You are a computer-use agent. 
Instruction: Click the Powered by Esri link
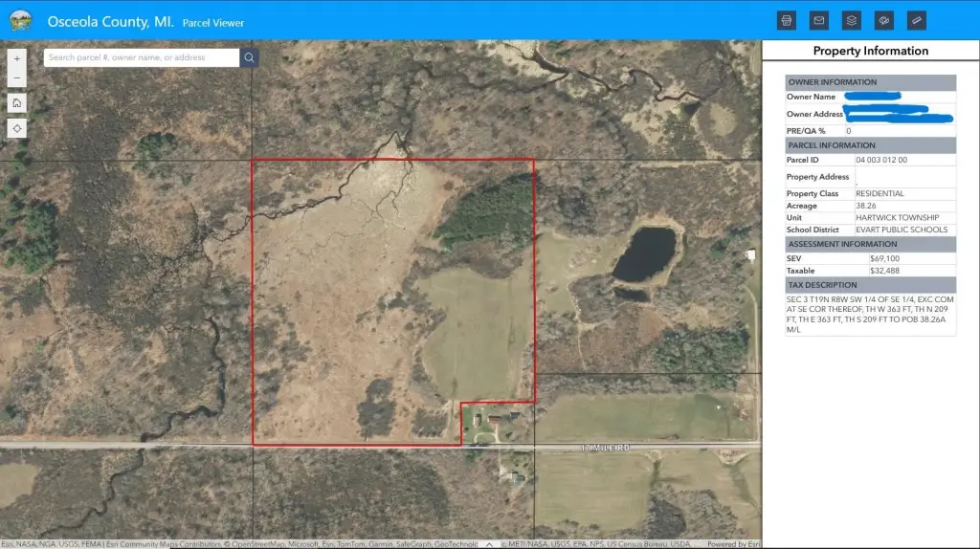[734, 544]
